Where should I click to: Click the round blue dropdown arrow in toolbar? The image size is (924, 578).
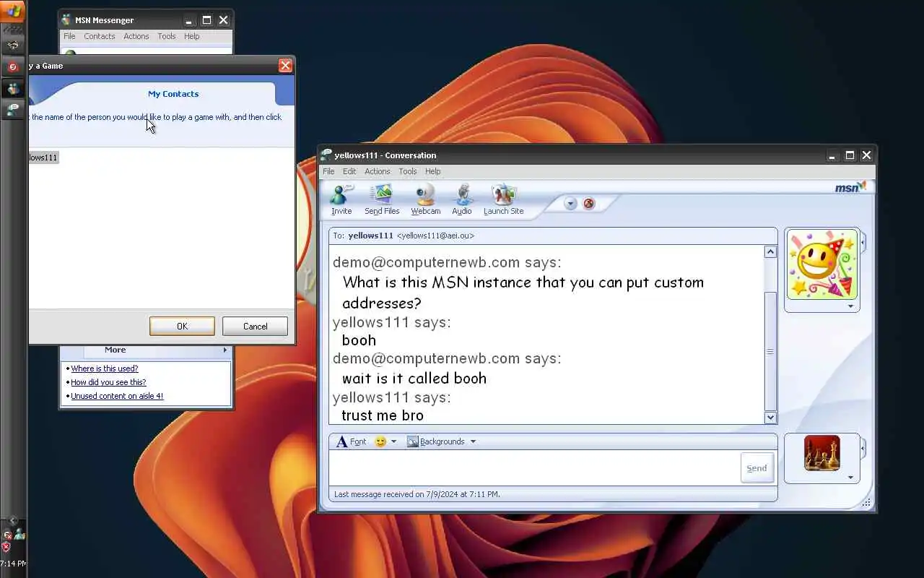click(x=570, y=204)
